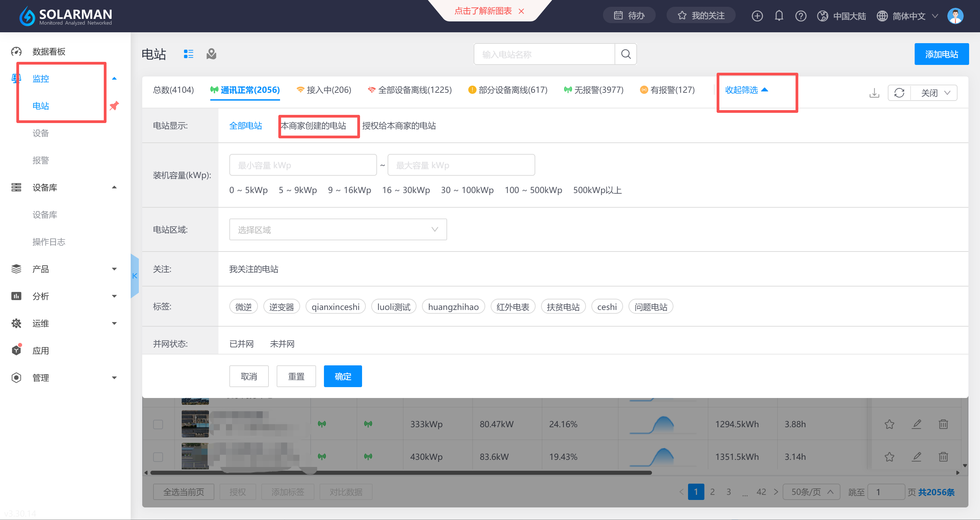Click the 最小容量 kWp input field
The image size is (980, 520).
[x=303, y=165]
